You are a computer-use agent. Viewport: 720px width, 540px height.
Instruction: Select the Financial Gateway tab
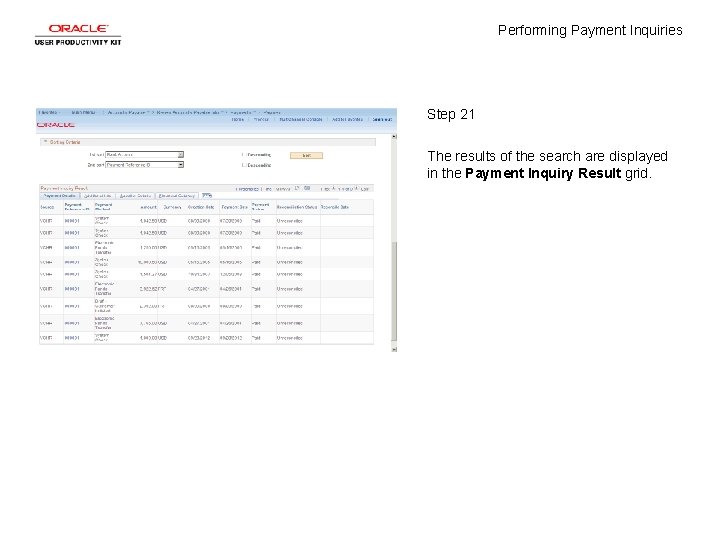[x=177, y=196]
